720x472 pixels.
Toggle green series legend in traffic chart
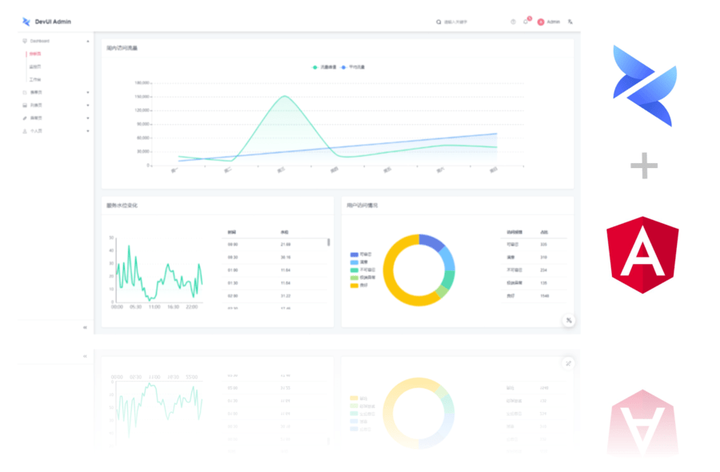tap(324, 67)
